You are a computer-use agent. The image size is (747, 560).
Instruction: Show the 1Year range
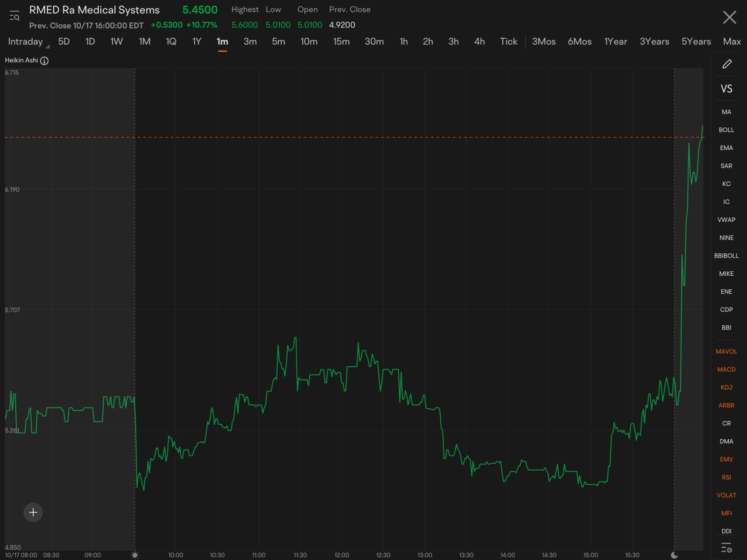pyautogui.click(x=615, y=42)
